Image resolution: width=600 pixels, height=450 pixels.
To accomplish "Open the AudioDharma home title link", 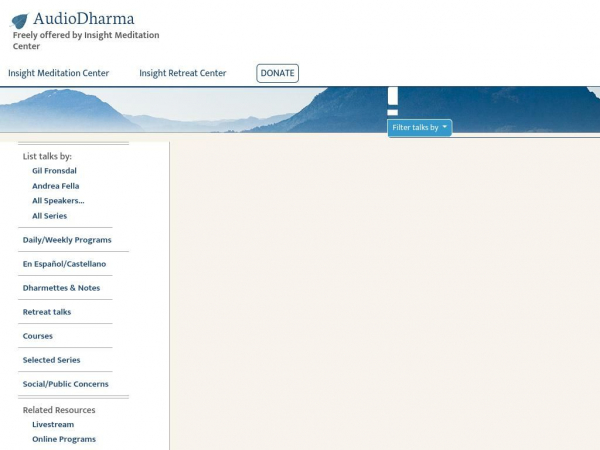I will click(83, 19).
